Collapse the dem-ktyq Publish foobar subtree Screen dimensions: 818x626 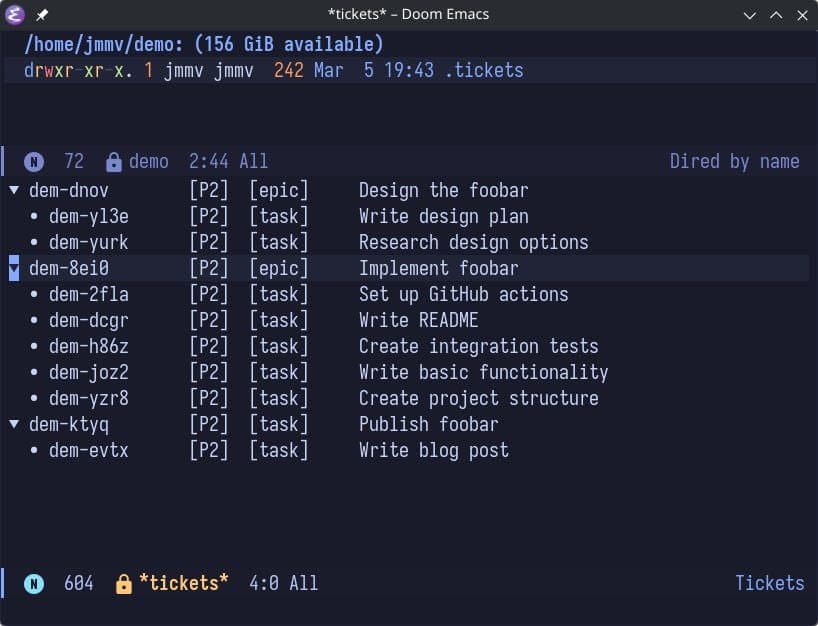[x=14, y=424]
